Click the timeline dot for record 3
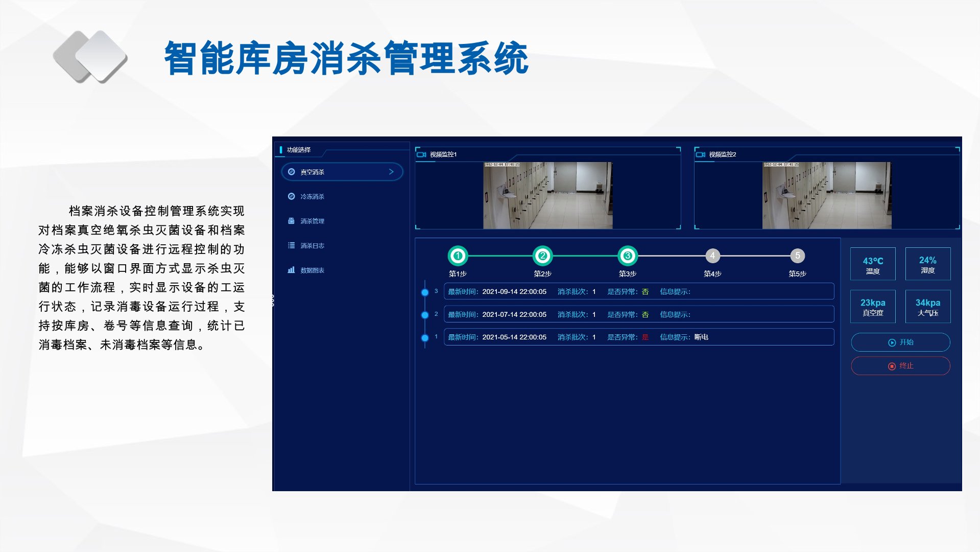The height and width of the screenshot is (552, 980). [425, 292]
